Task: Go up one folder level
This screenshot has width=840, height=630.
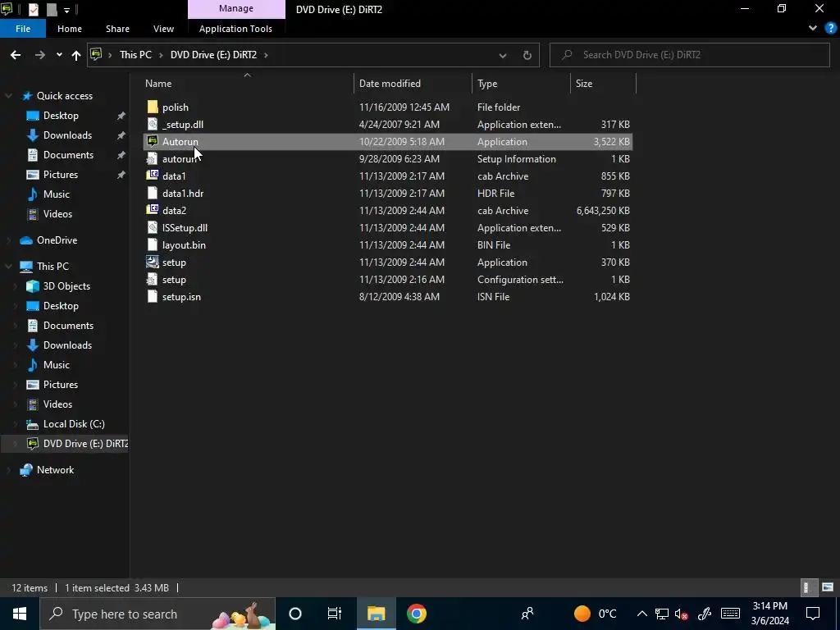Action: point(76,55)
